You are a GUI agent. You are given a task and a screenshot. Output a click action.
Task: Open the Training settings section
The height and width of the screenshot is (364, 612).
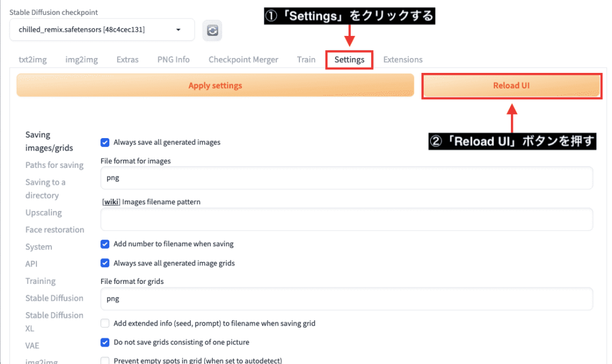[x=40, y=282]
